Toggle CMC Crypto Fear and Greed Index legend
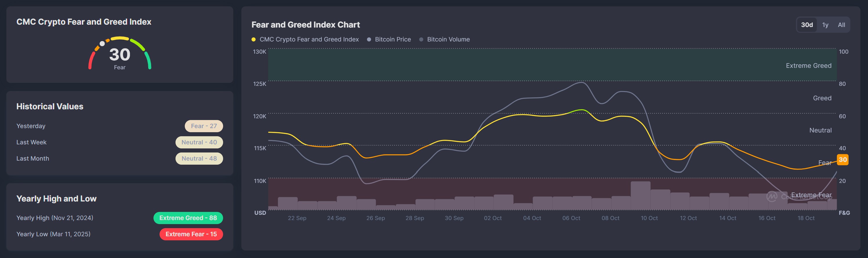This screenshot has width=868, height=258. coord(305,39)
